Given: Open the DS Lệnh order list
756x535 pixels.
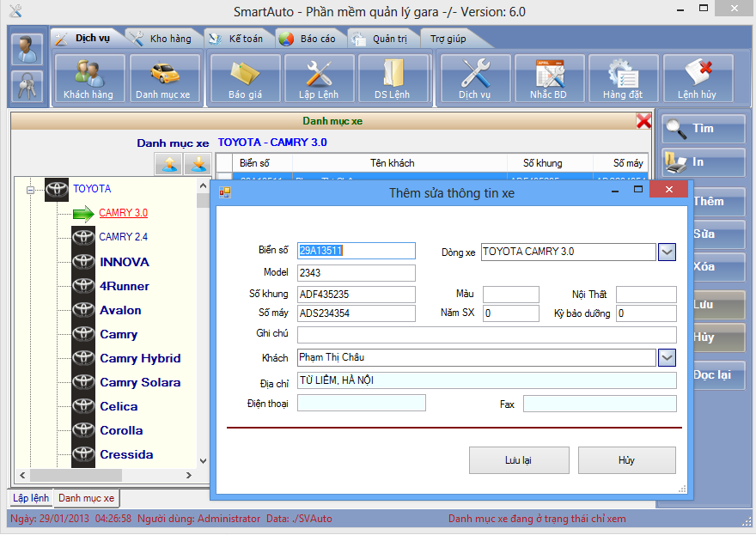Looking at the screenshot, I should [x=393, y=78].
